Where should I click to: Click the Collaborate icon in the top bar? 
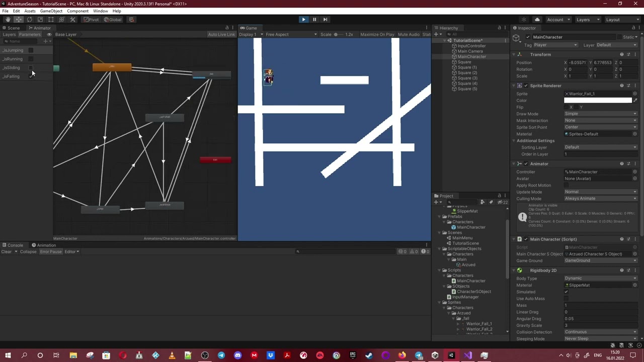537,20
